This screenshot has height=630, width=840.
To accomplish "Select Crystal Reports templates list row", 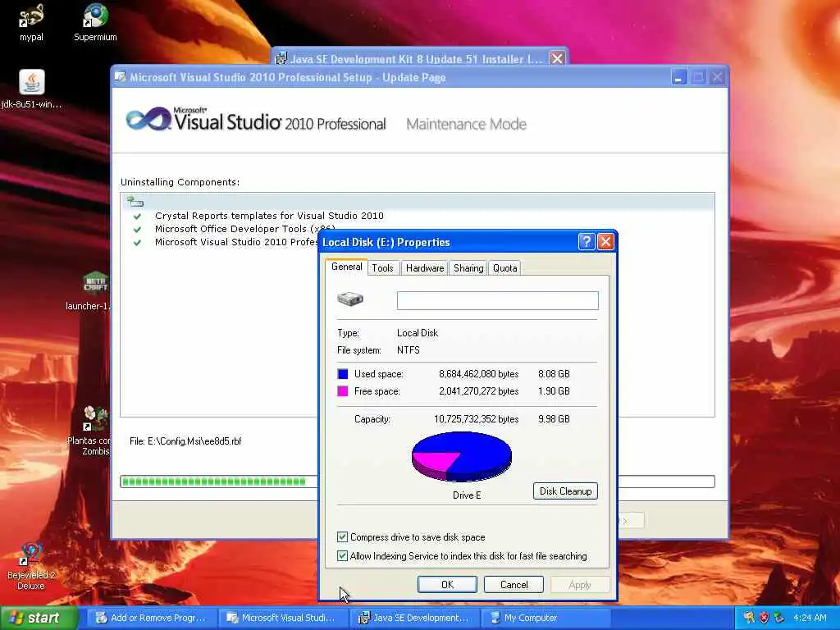I will coord(418,216).
